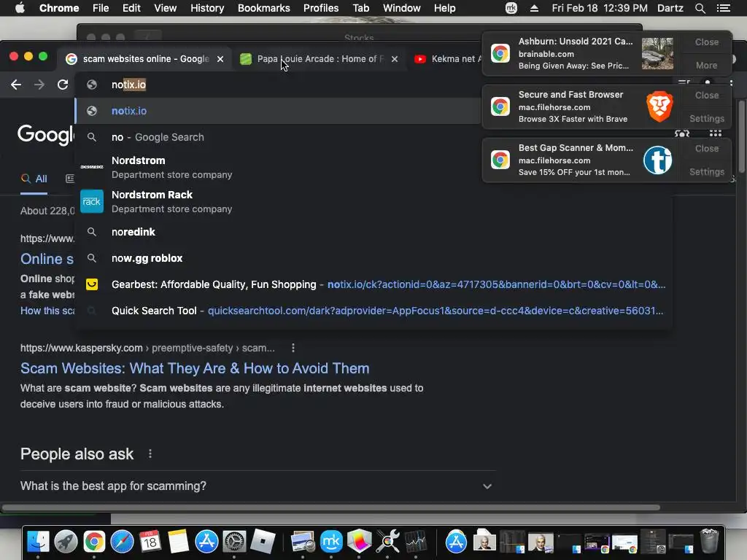Close the Papa Louie Arcade tab
Screen dimensions: 747x560
point(395,59)
